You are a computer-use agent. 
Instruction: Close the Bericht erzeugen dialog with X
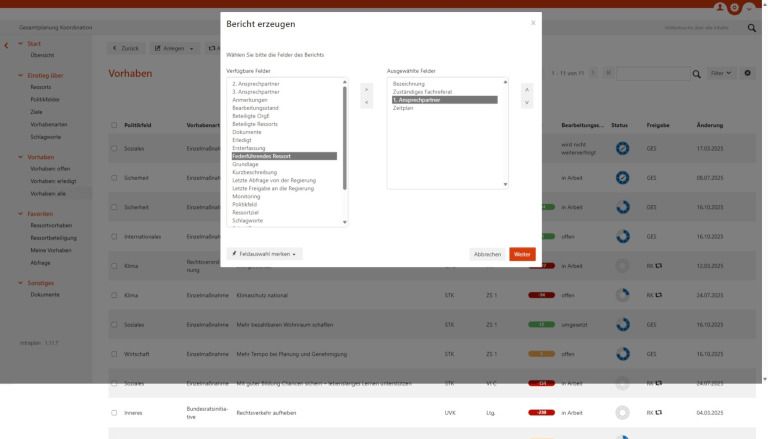pos(532,22)
